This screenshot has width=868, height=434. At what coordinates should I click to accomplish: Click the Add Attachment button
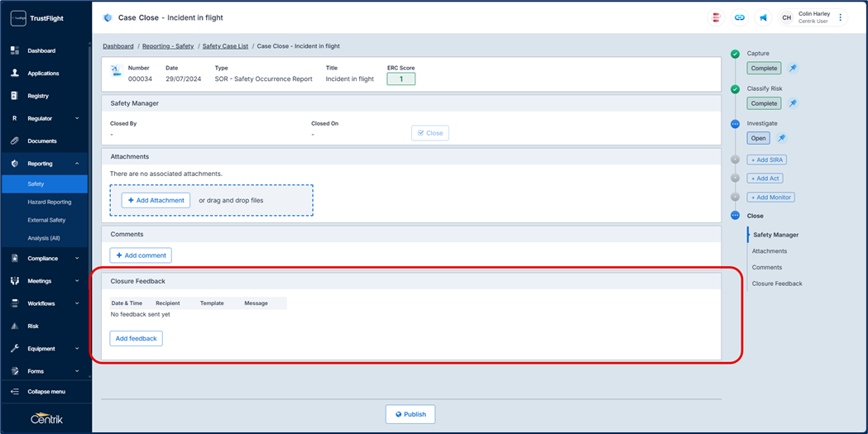(x=156, y=200)
